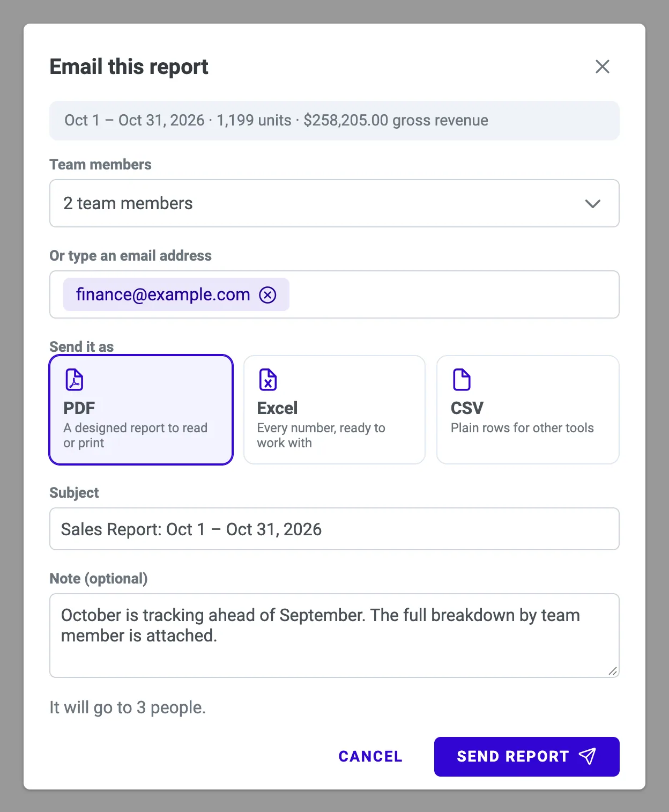Edit the Subject text field
Viewport: 669px width, 812px height.
tap(334, 529)
